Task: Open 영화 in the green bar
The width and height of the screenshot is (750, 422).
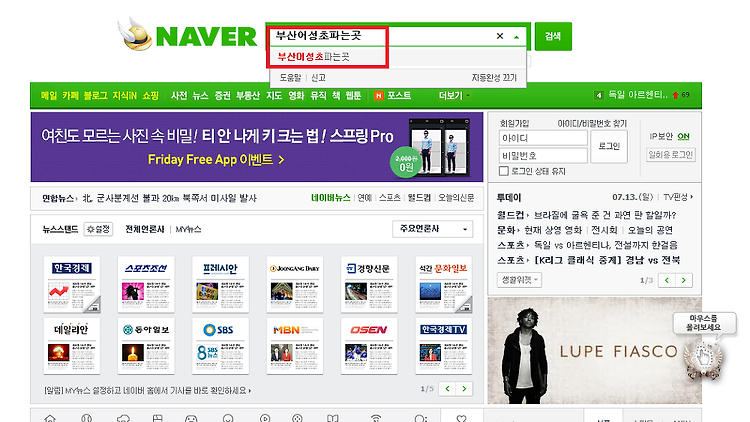Action: coord(296,96)
